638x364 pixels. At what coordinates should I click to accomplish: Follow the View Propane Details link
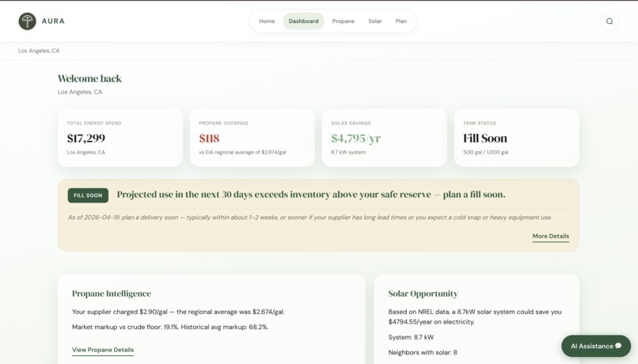coord(103,350)
